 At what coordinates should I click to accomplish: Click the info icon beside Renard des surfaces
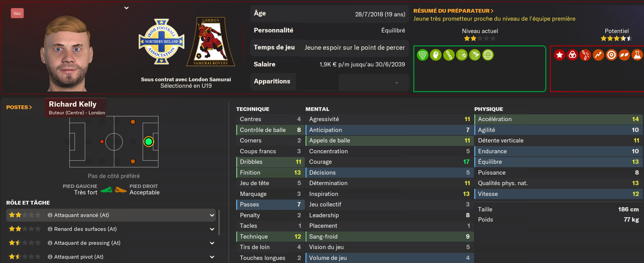pos(50,229)
